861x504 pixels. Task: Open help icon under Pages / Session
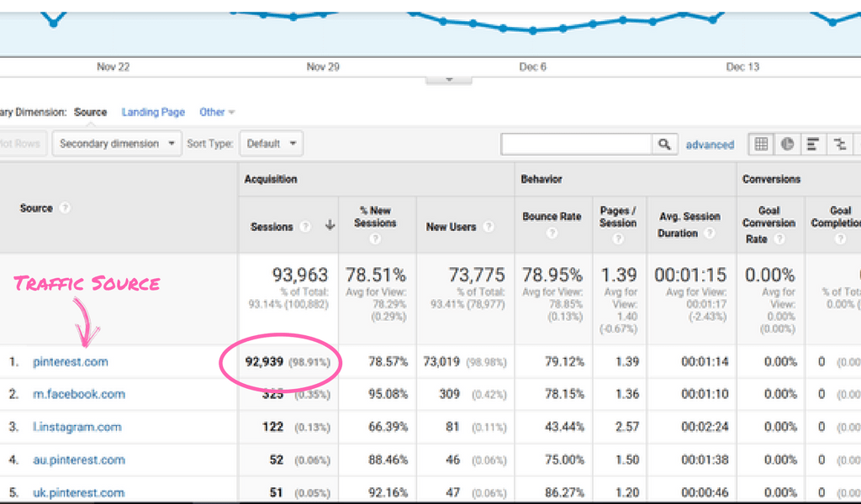(618, 239)
